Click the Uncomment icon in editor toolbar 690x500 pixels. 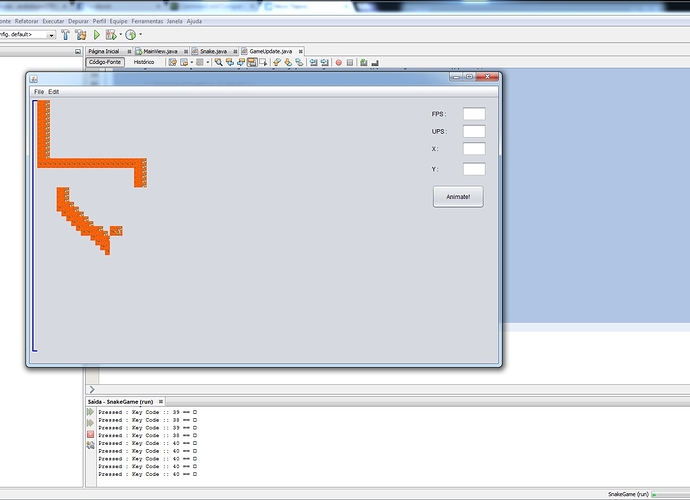pos(375,62)
